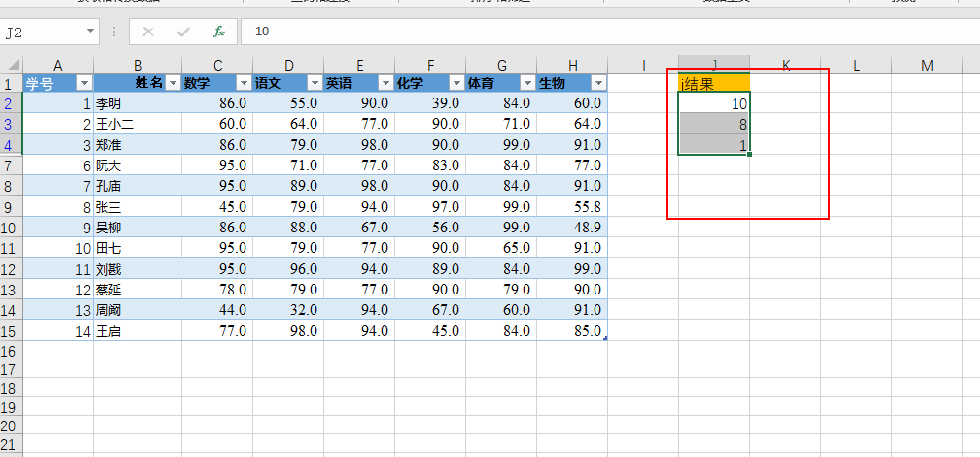Click 张三's 化学 score 97.0
The height and width of the screenshot is (457, 980).
pos(430,207)
